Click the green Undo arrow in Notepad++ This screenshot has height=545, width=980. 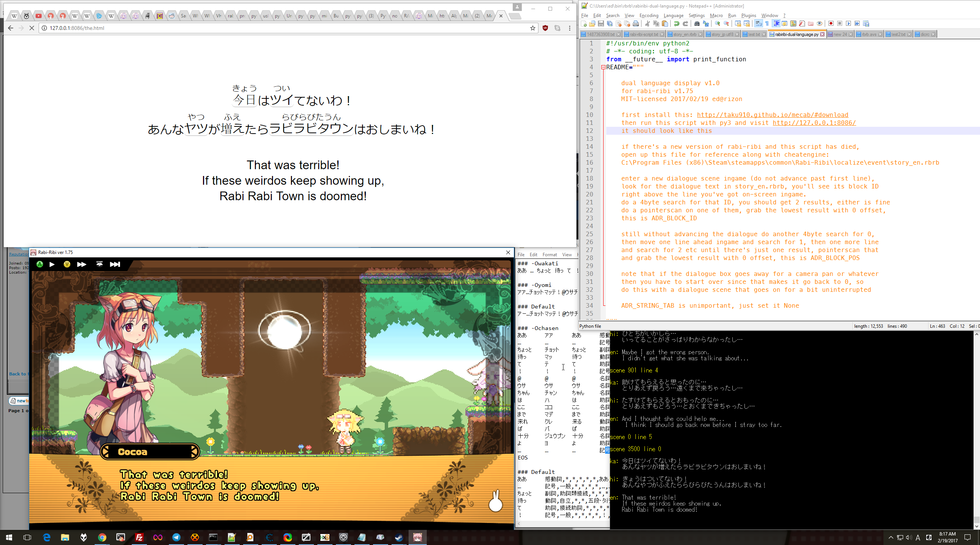[676, 23]
